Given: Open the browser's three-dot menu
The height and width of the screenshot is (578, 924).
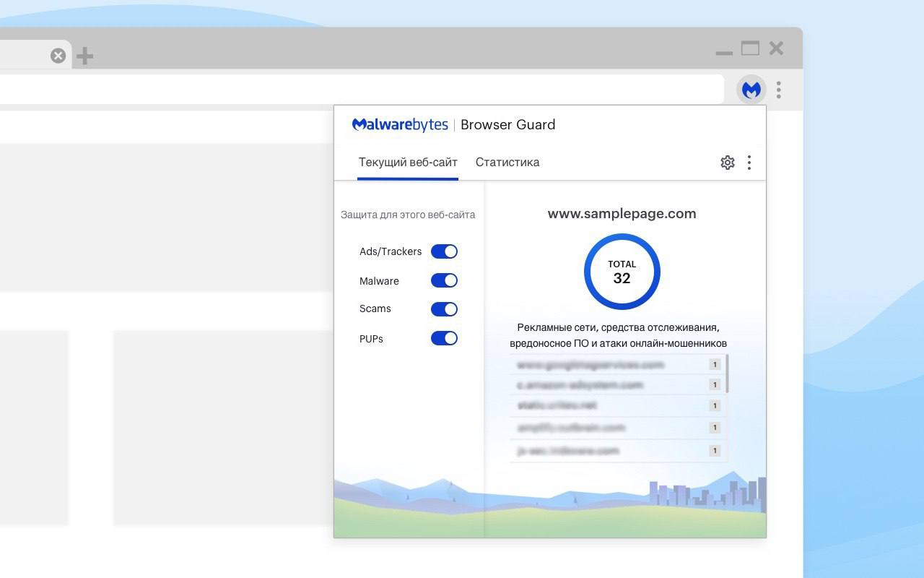Looking at the screenshot, I should (x=778, y=90).
